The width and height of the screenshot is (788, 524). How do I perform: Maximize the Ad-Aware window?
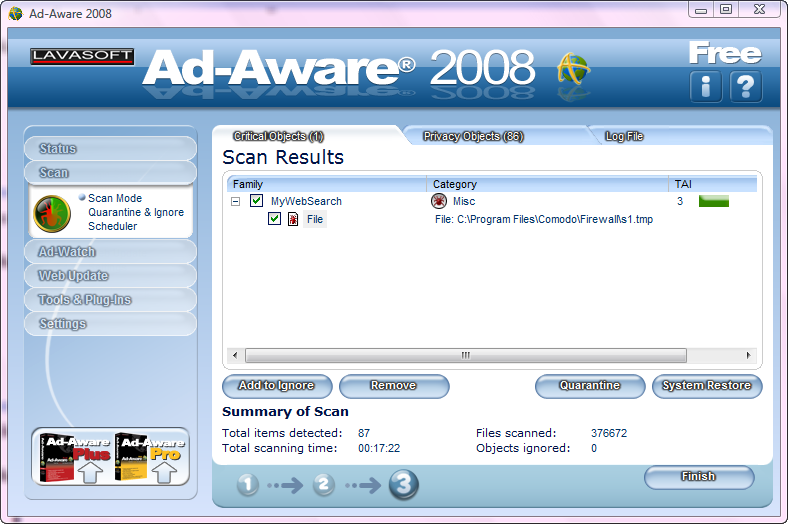tap(726, 10)
